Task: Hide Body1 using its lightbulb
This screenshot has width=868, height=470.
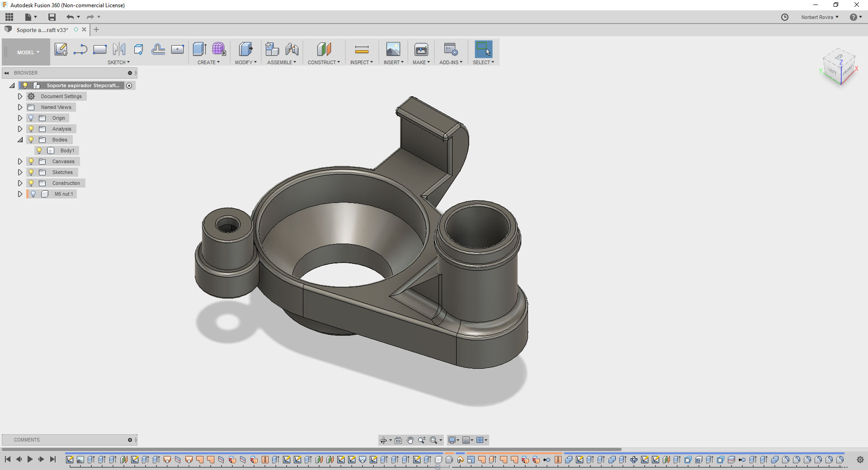Action: (39, 150)
